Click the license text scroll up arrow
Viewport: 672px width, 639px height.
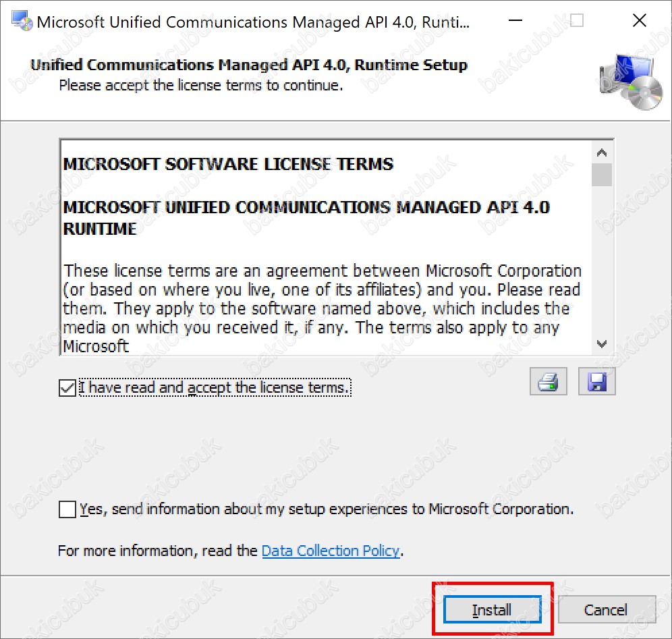click(602, 152)
